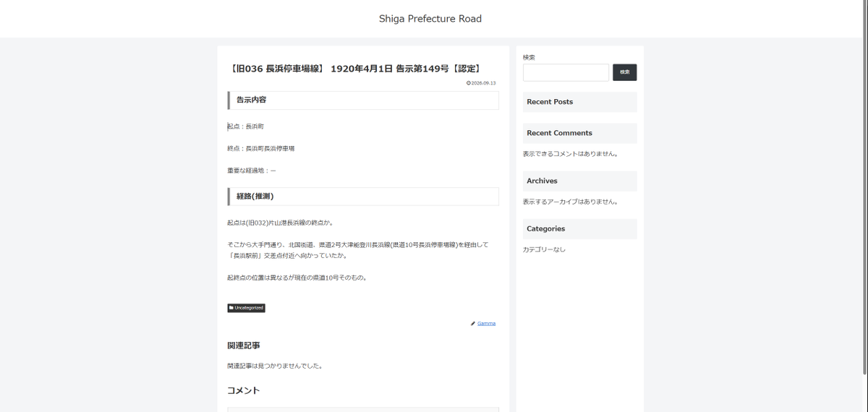Click the Archives widget heading
The image size is (868, 412).
(580, 181)
